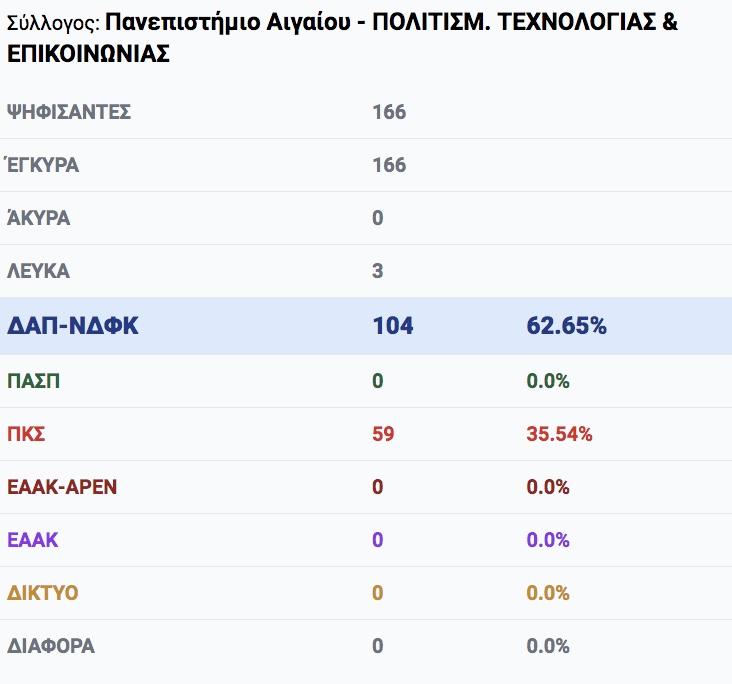Select the ΕΑΑΚ-ΑΡΕΝ row label
Screen dimensions: 732x684
pyautogui.click(x=62, y=487)
